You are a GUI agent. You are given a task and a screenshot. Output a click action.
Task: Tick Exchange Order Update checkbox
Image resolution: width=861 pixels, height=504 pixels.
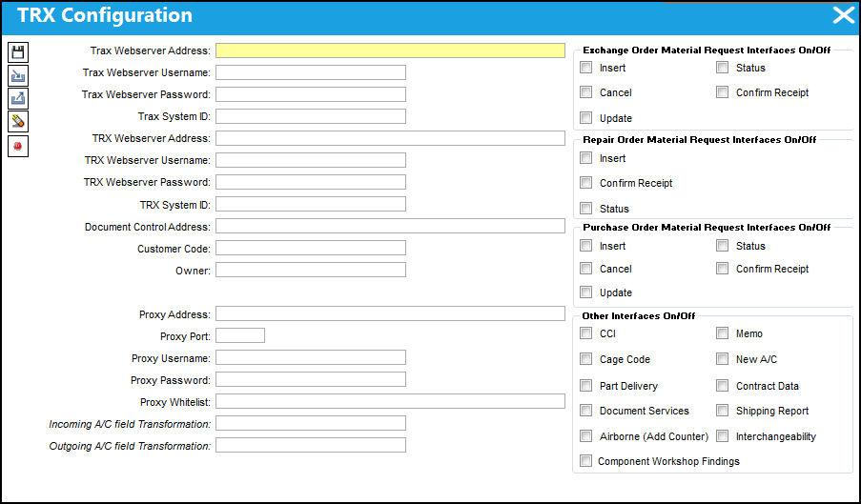tap(586, 118)
